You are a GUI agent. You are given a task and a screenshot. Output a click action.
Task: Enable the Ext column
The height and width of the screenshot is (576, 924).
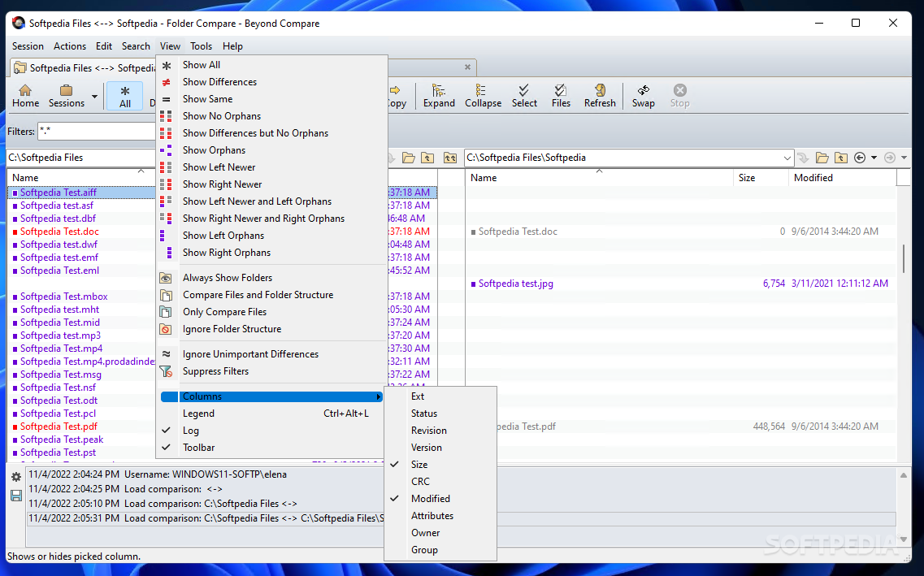tap(440, 397)
